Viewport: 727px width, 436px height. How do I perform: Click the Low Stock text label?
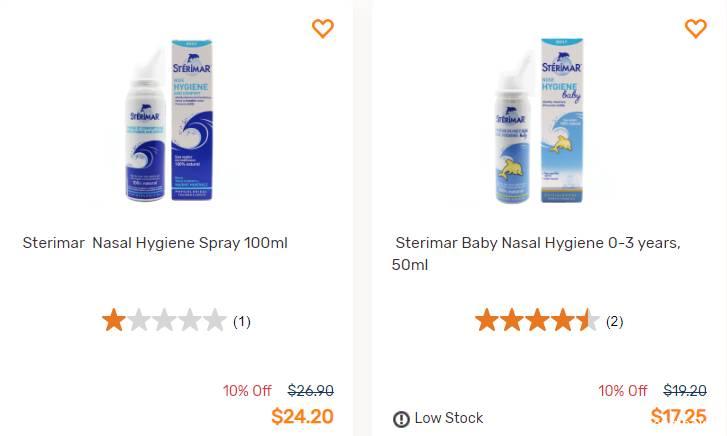pyautogui.click(x=449, y=418)
